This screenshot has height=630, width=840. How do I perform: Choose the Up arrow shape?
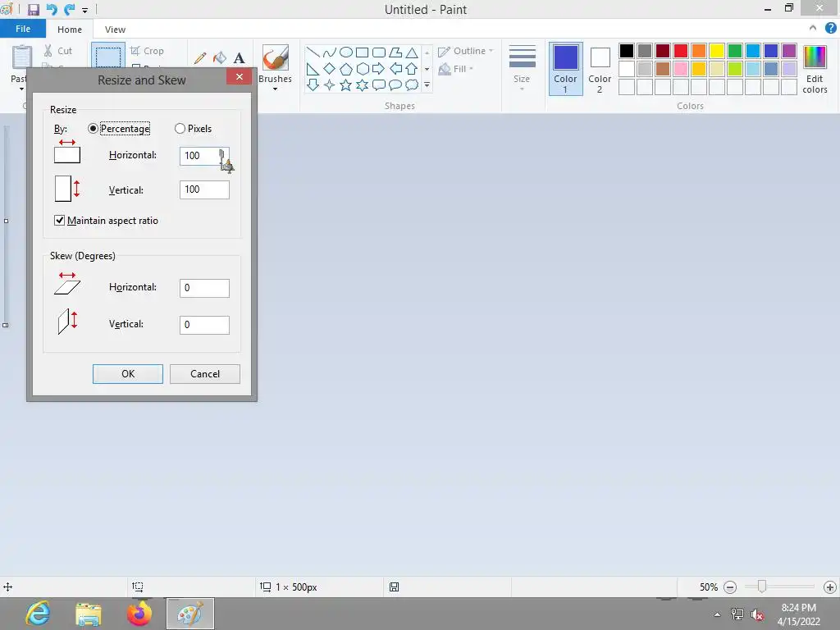(x=412, y=69)
